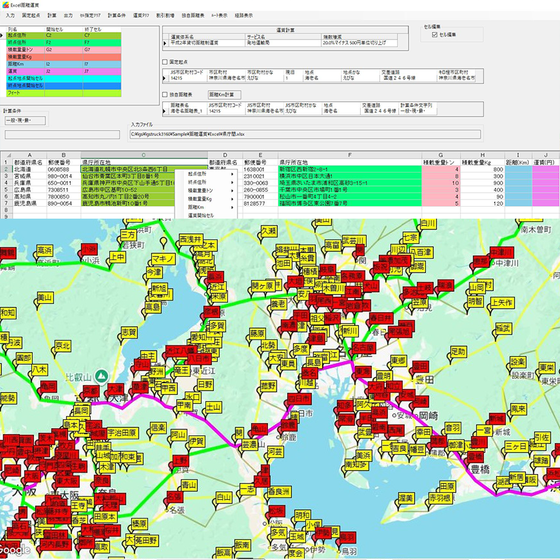This screenshot has width=560, height=560.
Task: Click the yellow 関ケ原 map marker
Action: (x=262, y=286)
